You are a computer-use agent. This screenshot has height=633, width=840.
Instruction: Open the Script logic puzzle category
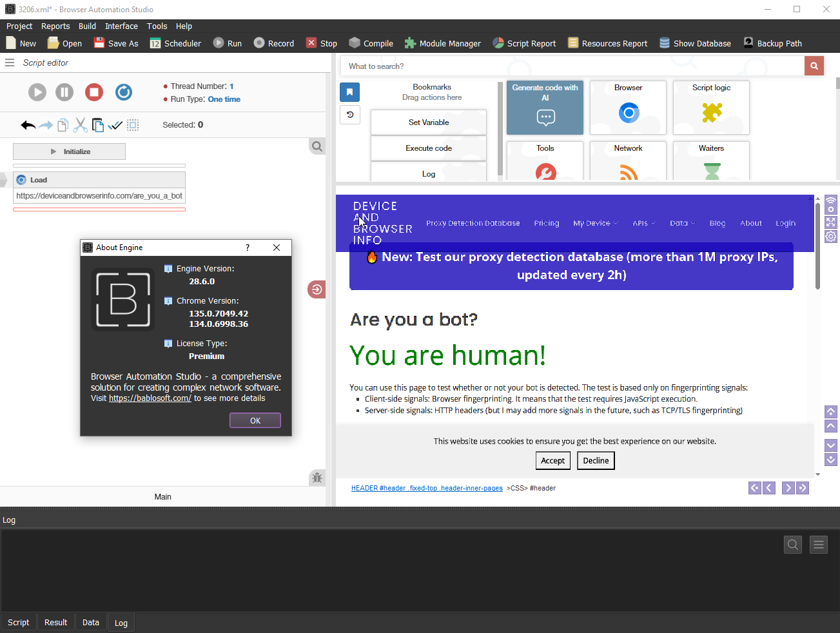click(711, 107)
